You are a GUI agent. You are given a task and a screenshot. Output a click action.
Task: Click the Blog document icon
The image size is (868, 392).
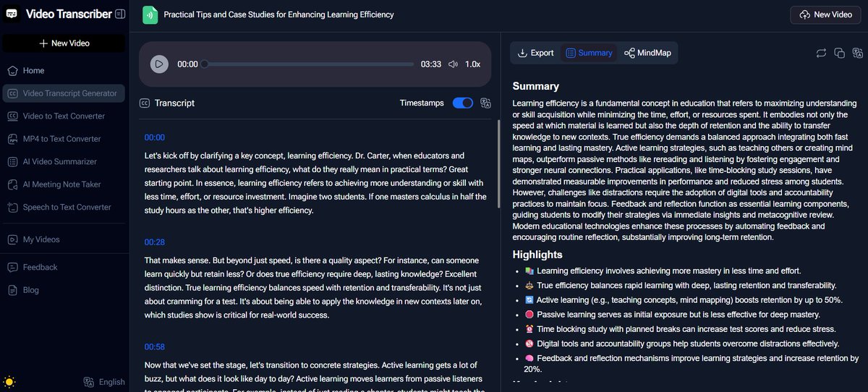[12, 290]
